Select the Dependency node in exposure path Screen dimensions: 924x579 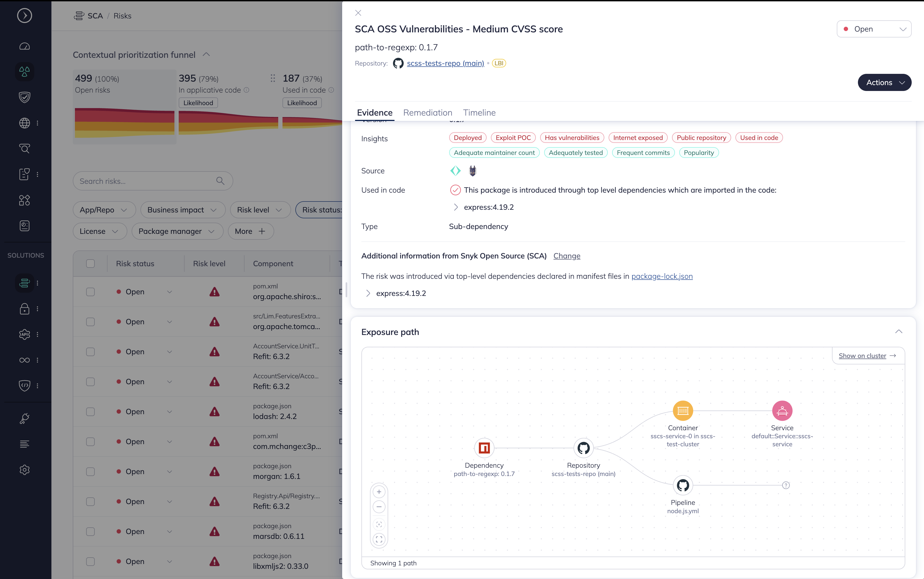[484, 448]
